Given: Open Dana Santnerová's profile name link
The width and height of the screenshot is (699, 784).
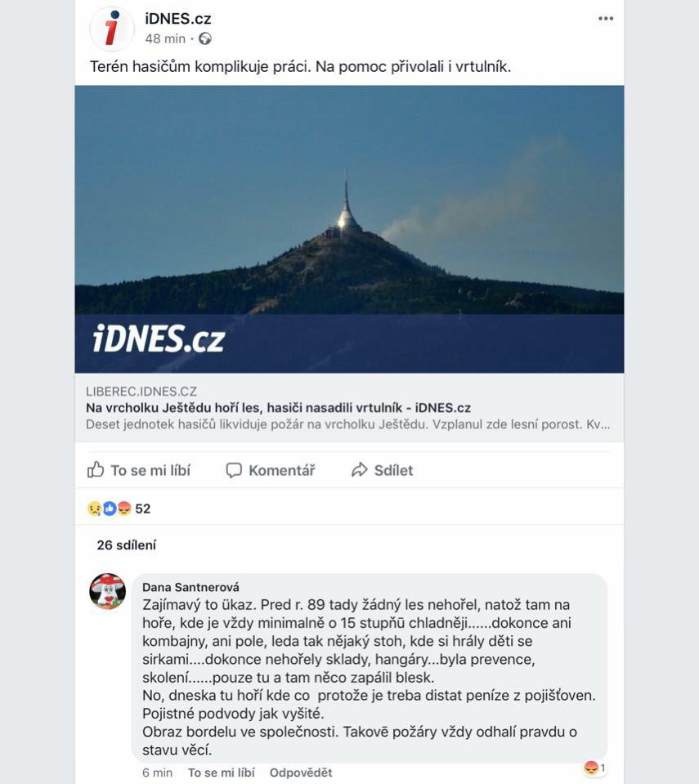Looking at the screenshot, I should (190, 587).
